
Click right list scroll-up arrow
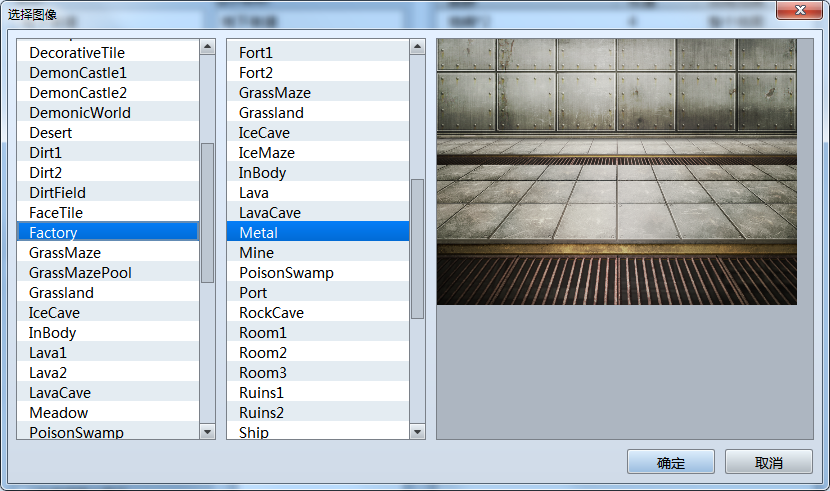[417, 47]
